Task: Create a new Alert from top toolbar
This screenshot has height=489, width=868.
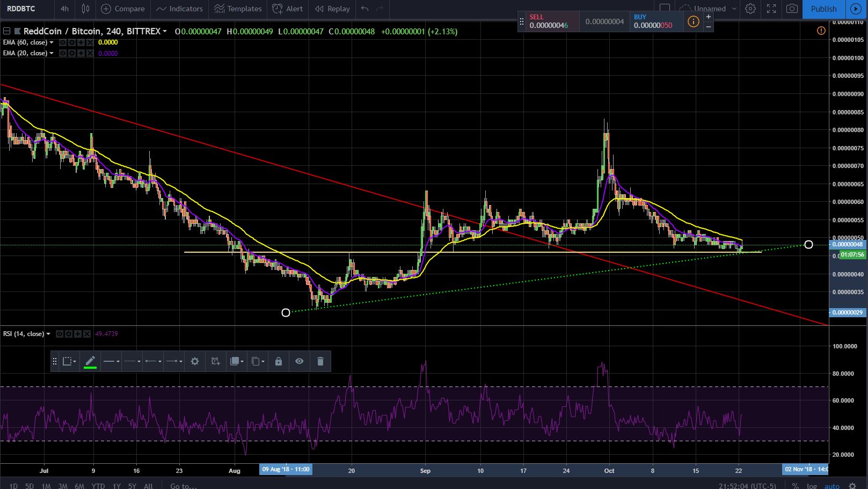Action: point(288,9)
